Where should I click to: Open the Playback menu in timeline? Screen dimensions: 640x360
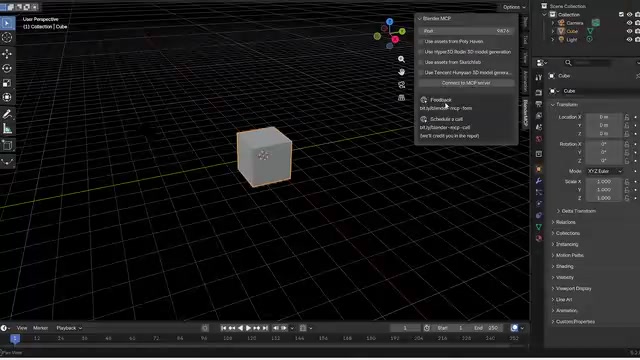pyautogui.click(x=69, y=328)
